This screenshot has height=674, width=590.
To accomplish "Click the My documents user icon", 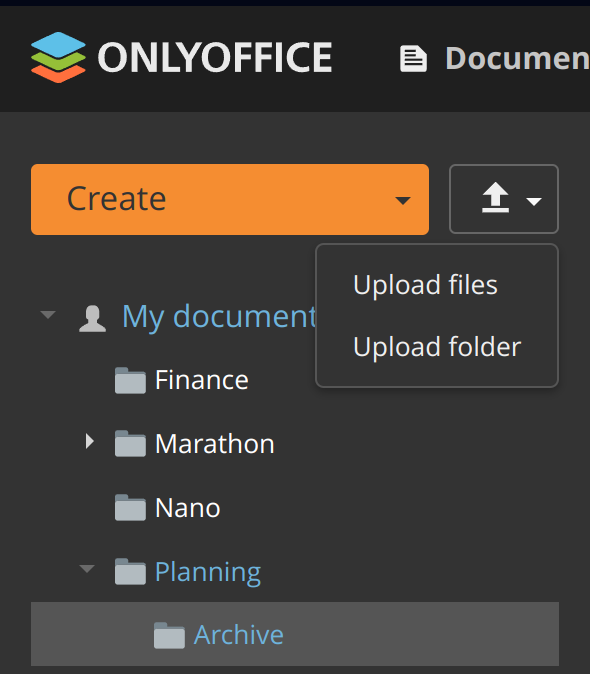I will (92, 319).
